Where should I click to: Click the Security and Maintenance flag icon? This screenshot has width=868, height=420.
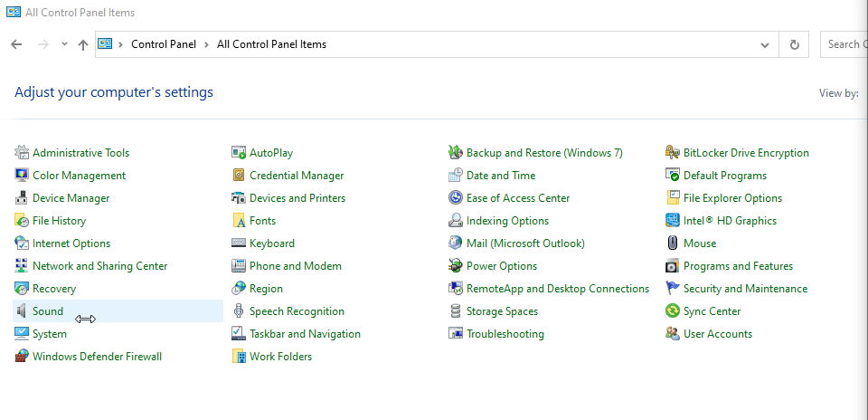pyautogui.click(x=673, y=289)
